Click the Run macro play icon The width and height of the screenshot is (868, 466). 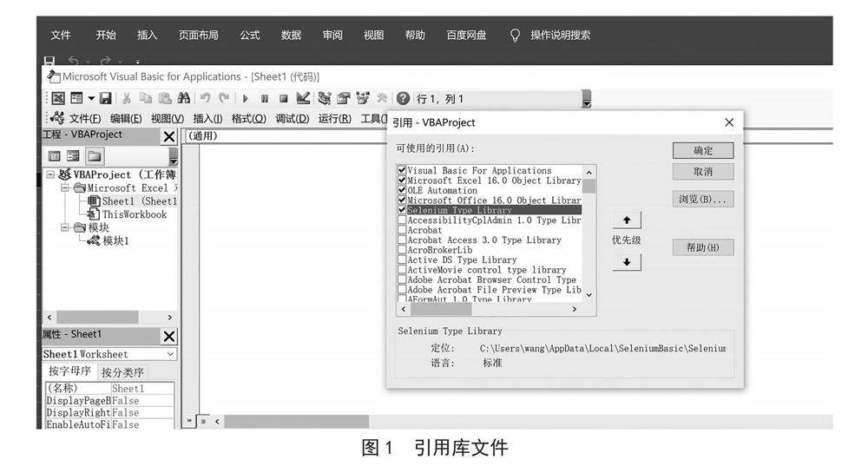(x=246, y=99)
